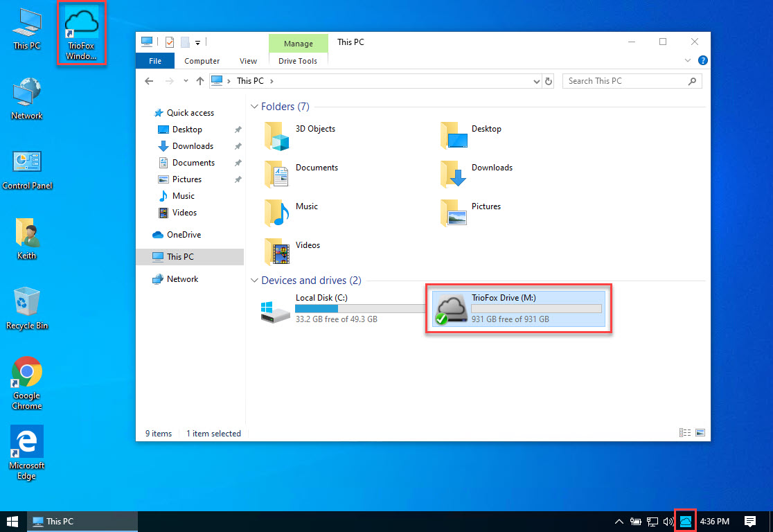Screen dimensions: 773x532
Task: Open Documents in Quick access list
Action: coord(193,163)
